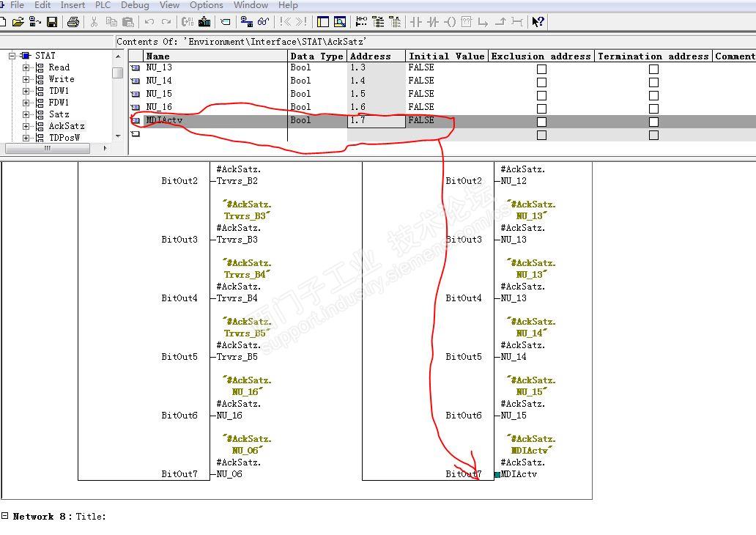This screenshot has width=756, height=535.
Task: Jump to previous error icon
Action: tap(285, 22)
